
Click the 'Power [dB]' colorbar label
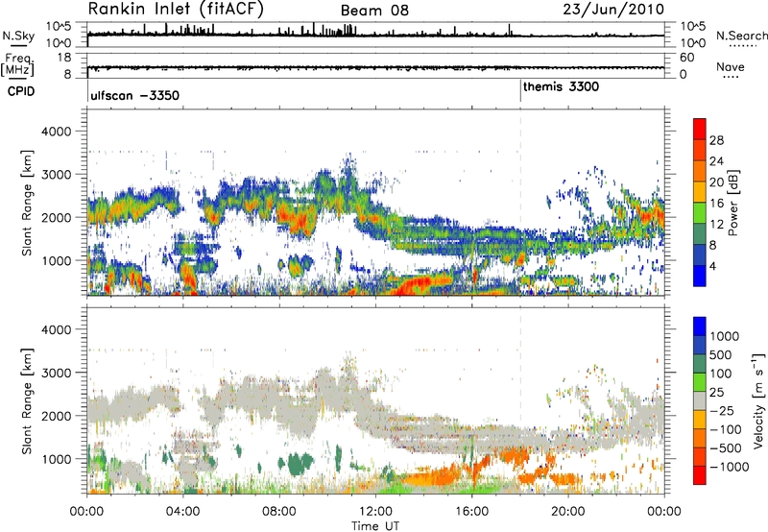732,203
